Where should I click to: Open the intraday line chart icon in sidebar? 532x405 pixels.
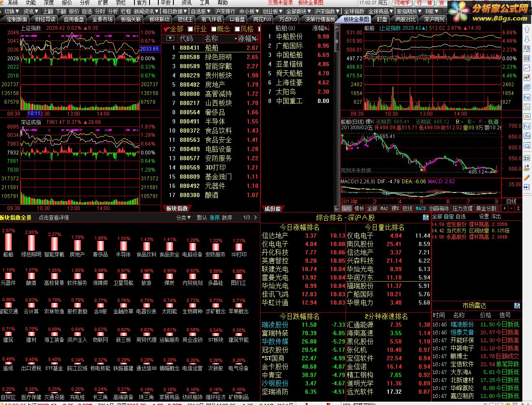coord(527,68)
